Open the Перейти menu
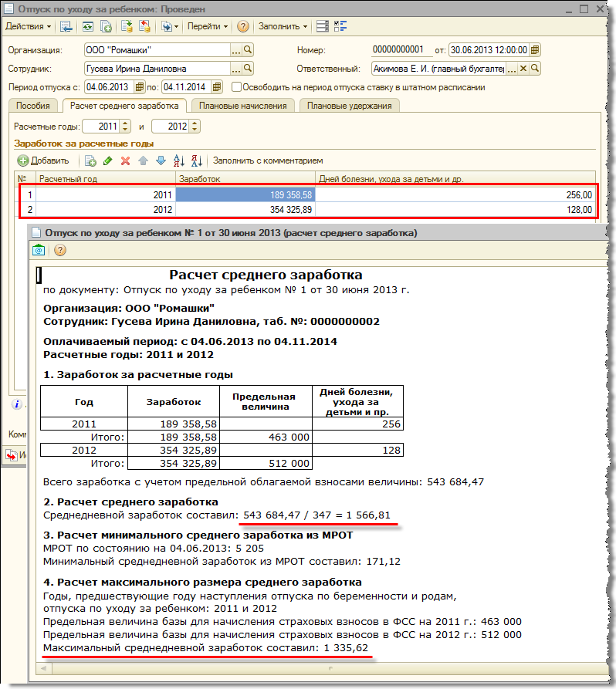The image size is (616, 689). click(x=208, y=26)
